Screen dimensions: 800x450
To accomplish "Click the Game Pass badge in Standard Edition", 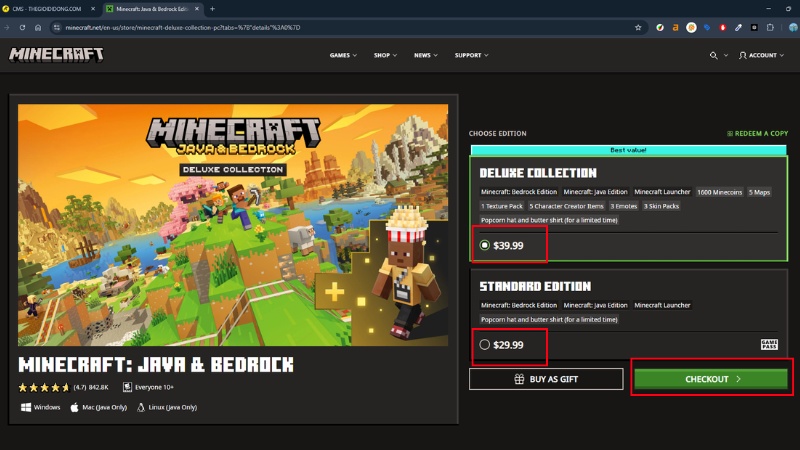I will tap(768, 344).
